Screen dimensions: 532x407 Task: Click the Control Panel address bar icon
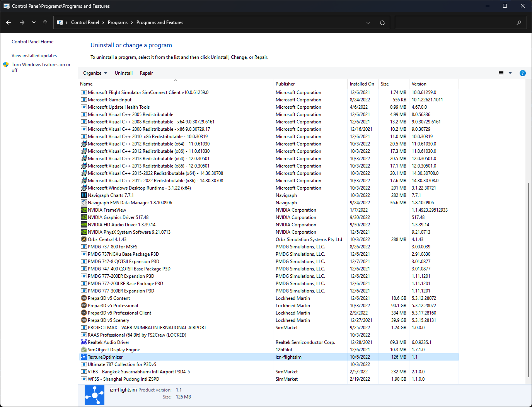point(60,22)
